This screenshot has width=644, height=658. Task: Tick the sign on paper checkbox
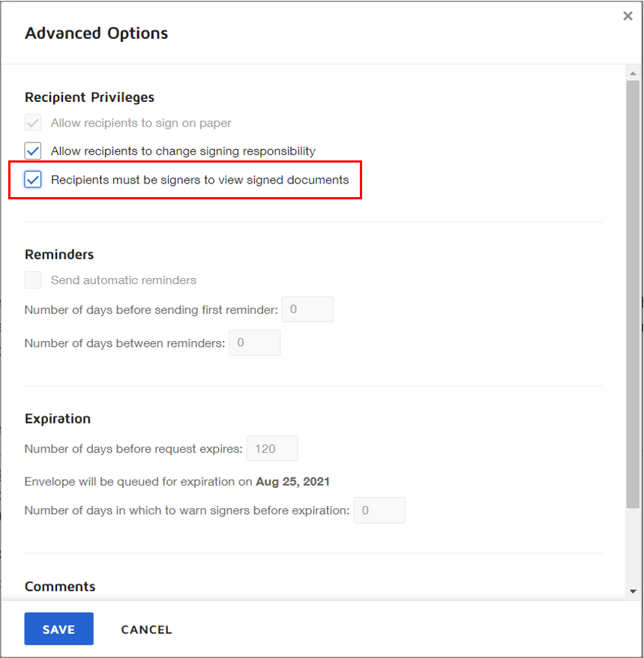[33, 123]
